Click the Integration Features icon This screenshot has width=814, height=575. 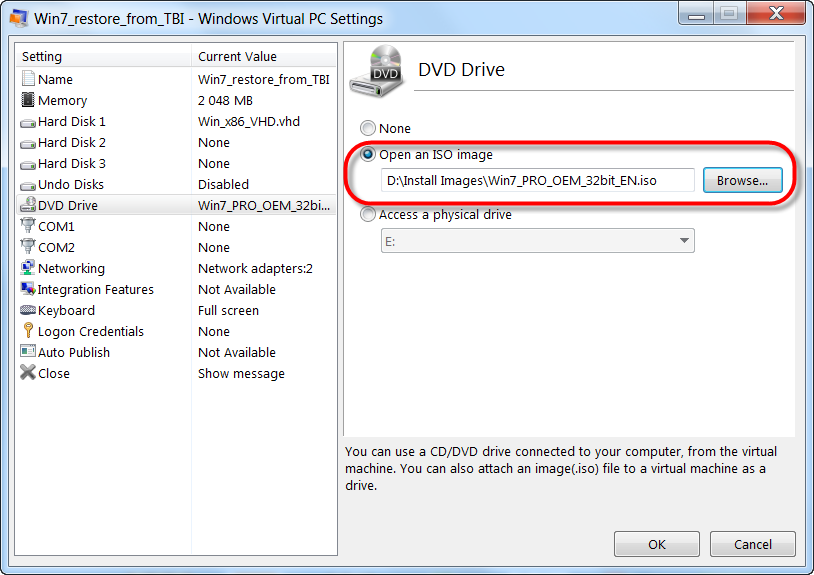28,289
